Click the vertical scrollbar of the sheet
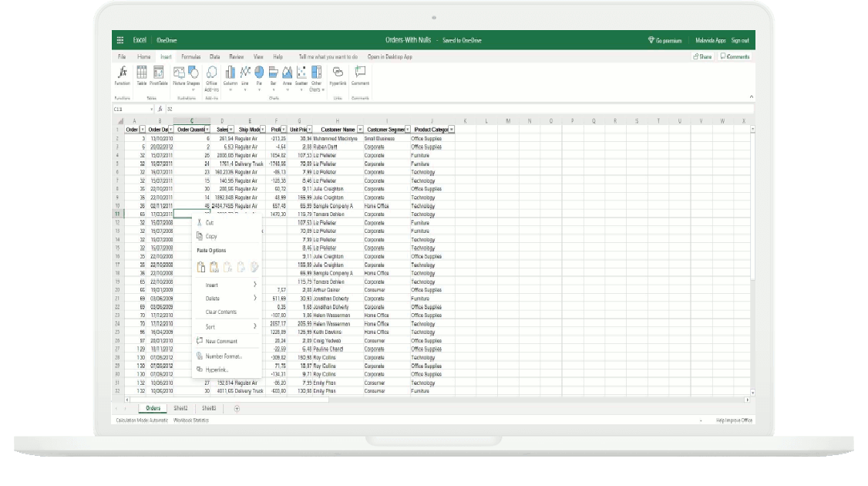The image size is (868, 486). click(752, 261)
